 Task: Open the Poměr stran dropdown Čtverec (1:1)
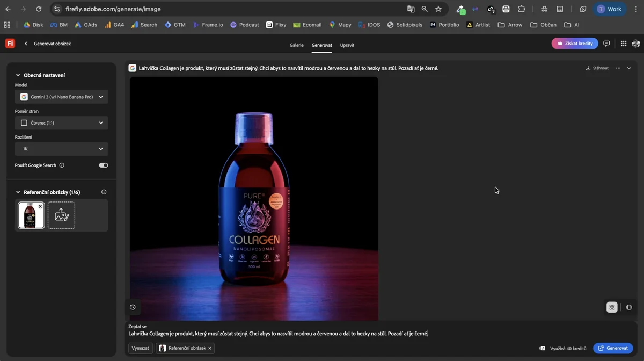point(61,123)
